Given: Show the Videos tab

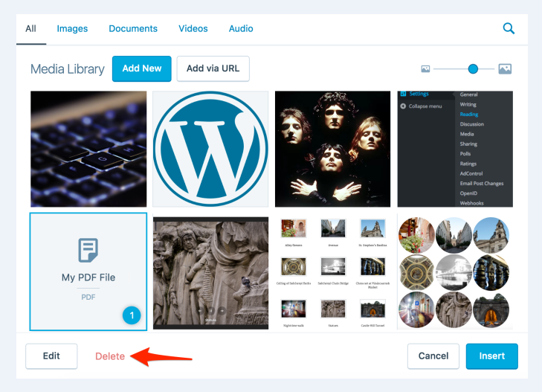Looking at the screenshot, I should point(193,29).
